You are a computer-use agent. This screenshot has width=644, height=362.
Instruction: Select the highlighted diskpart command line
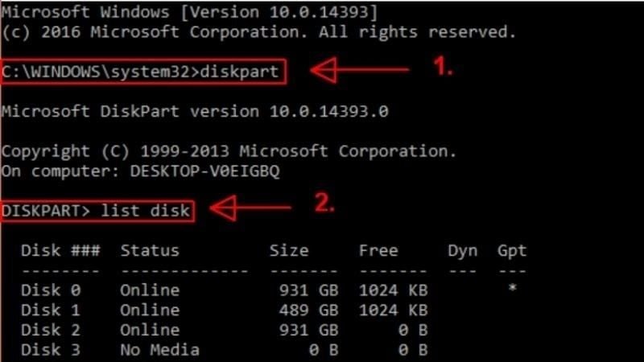[143, 72]
